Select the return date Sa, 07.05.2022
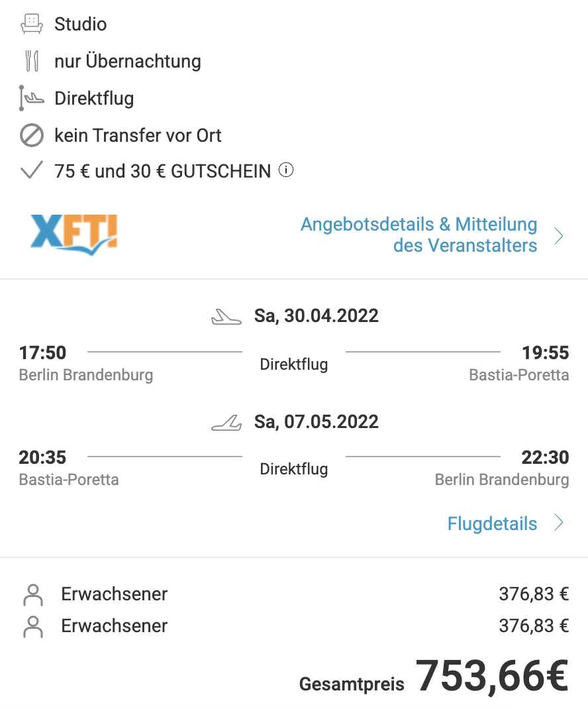Viewport: 588px width, 709px height. point(317,422)
